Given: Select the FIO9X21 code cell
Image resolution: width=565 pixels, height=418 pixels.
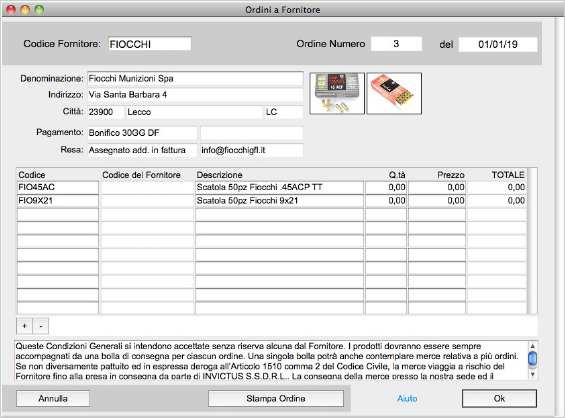Looking at the screenshot, I should tap(58, 201).
